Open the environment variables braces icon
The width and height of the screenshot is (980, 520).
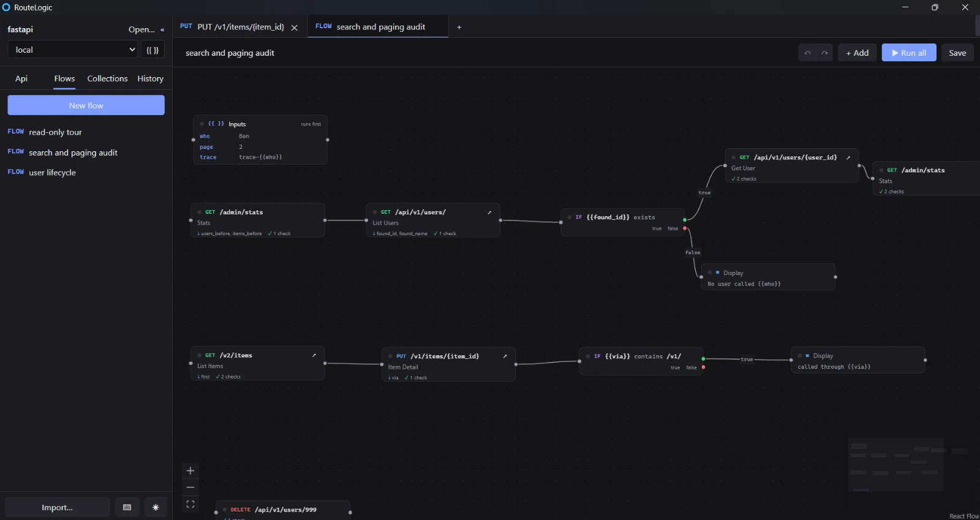point(153,50)
